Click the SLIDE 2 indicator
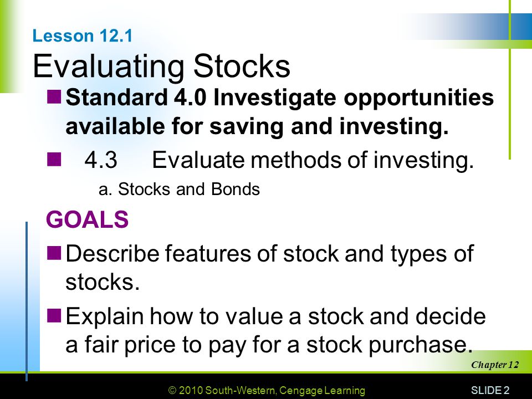The height and width of the screenshot is (399, 532). tap(490, 390)
